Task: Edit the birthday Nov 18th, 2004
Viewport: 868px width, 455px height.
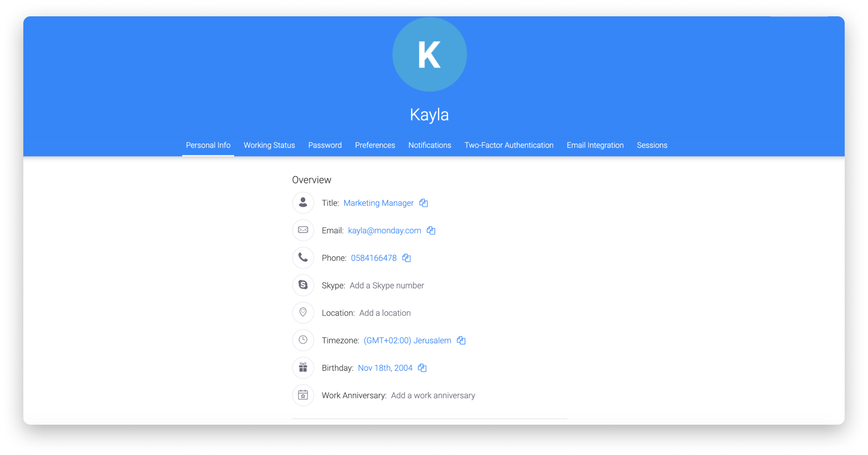Action: [385, 368]
